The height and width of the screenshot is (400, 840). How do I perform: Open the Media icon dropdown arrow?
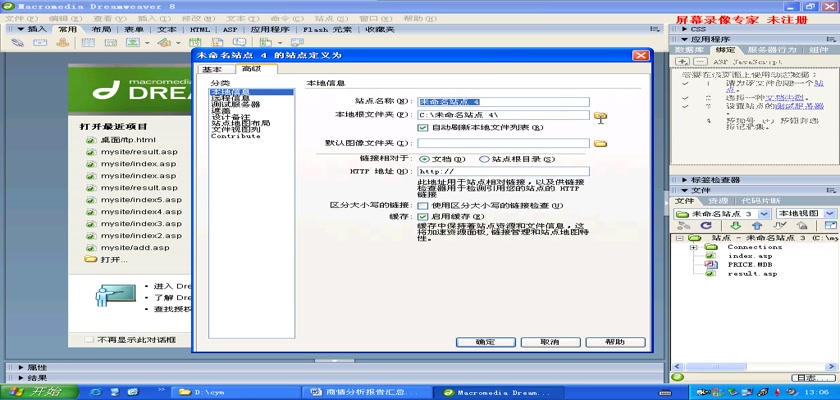click(178, 43)
